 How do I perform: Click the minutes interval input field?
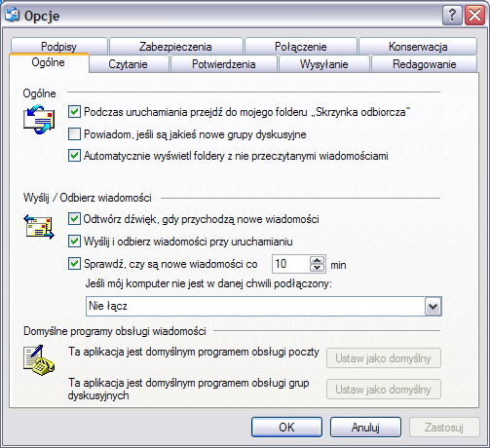(291, 264)
